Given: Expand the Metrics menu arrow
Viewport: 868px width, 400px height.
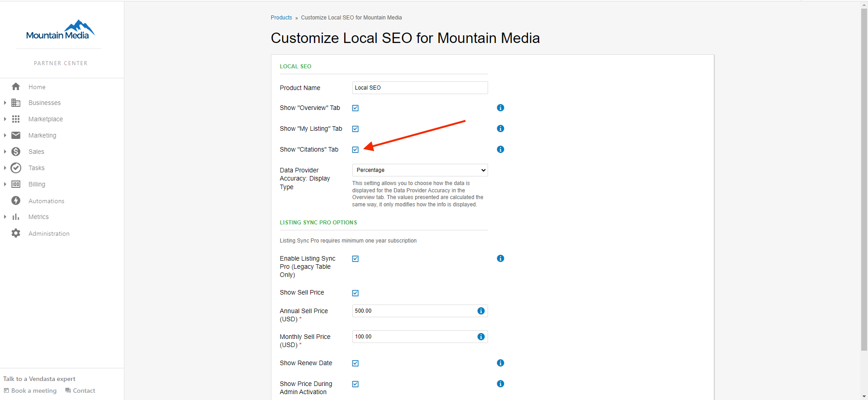Looking at the screenshot, I should (5, 217).
